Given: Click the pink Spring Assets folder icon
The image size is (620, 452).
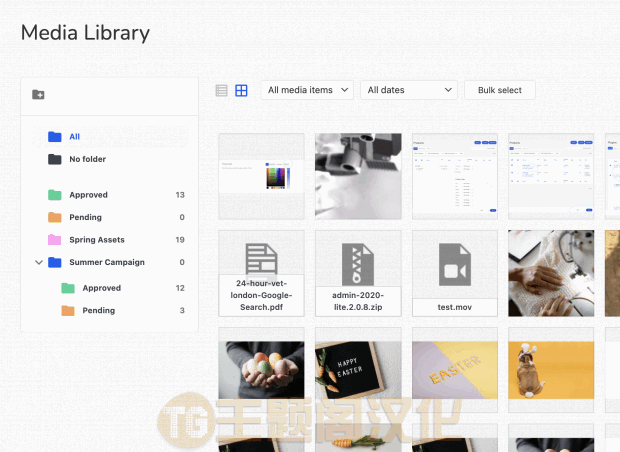Looking at the screenshot, I should click(55, 240).
